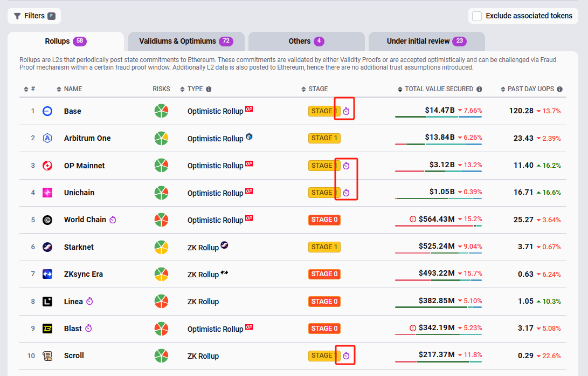Click the Blast logo
This screenshot has width=588, height=376.
point(47,329)
